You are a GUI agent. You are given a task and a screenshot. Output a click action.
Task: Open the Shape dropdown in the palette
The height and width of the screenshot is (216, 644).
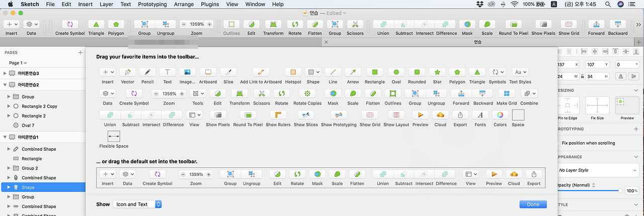click(313, 72)
